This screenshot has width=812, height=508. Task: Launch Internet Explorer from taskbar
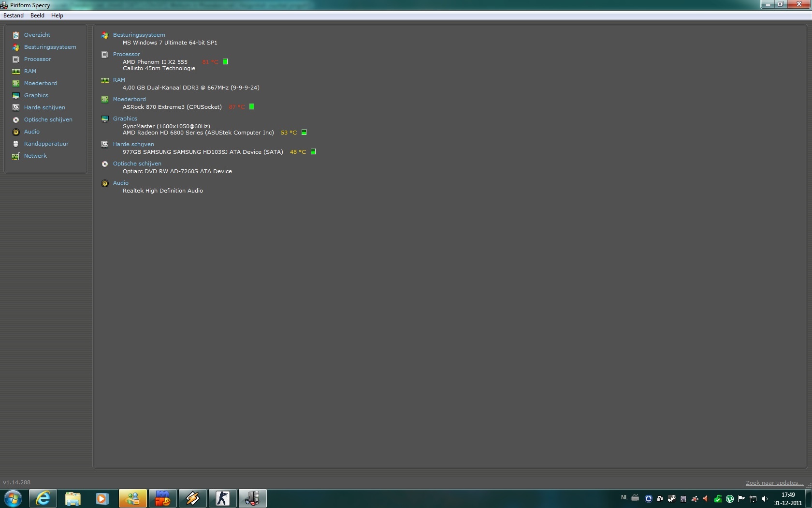(43, 498)
